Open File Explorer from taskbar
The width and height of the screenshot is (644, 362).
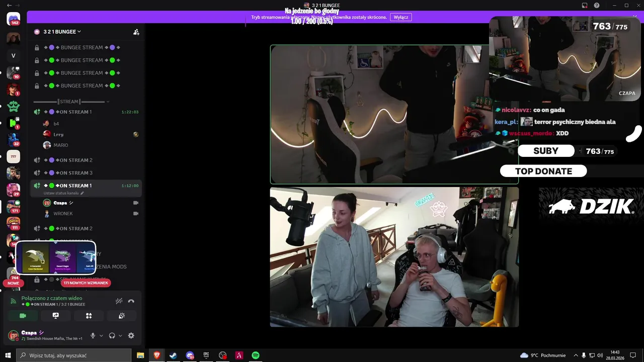[140, 355]
